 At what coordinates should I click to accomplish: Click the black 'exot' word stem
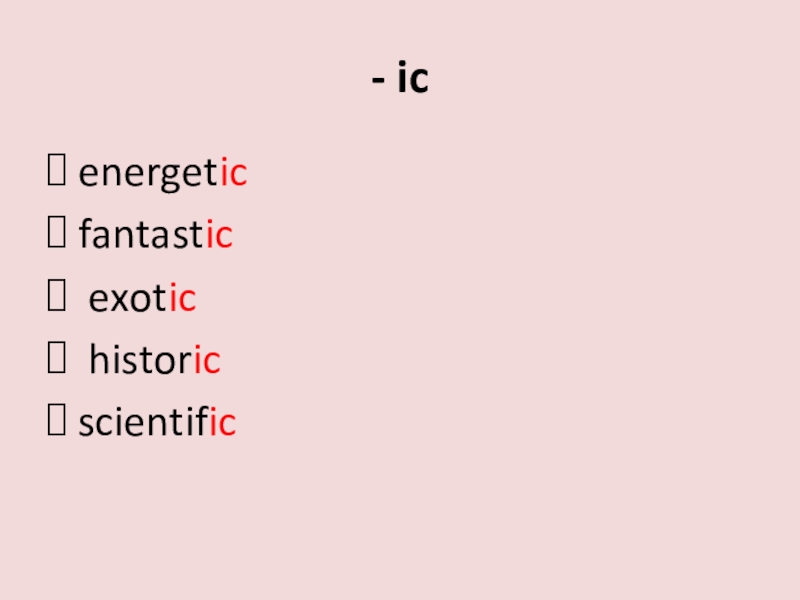click(128, 299)
